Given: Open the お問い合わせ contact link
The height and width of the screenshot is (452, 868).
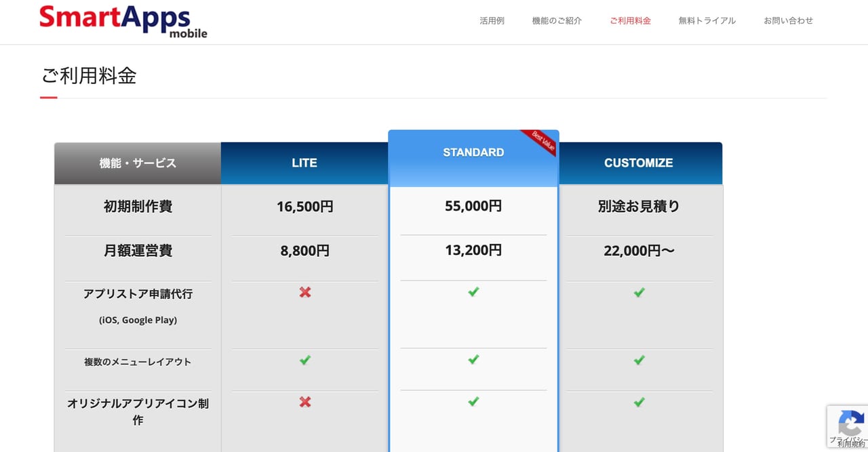Looking at the screenshot, I should [x=788, y=21].
